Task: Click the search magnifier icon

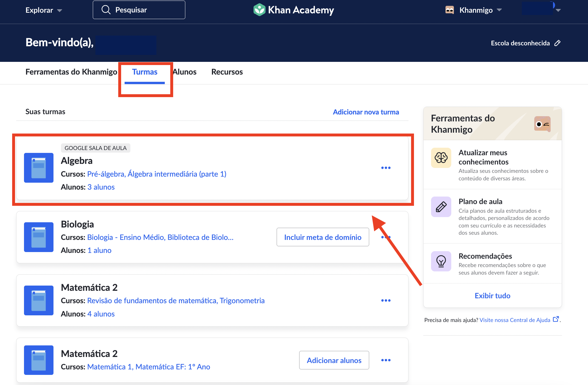Action: point(106,10)
